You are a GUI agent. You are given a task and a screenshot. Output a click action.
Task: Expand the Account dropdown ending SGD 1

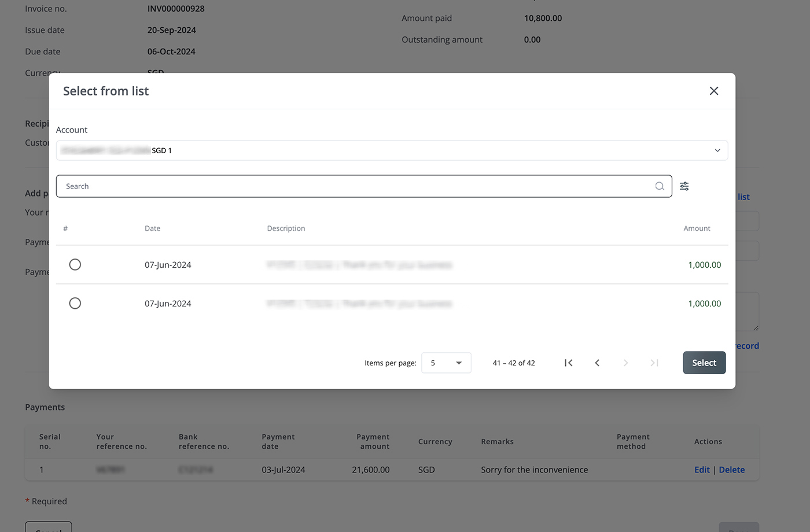coord(392,150)
